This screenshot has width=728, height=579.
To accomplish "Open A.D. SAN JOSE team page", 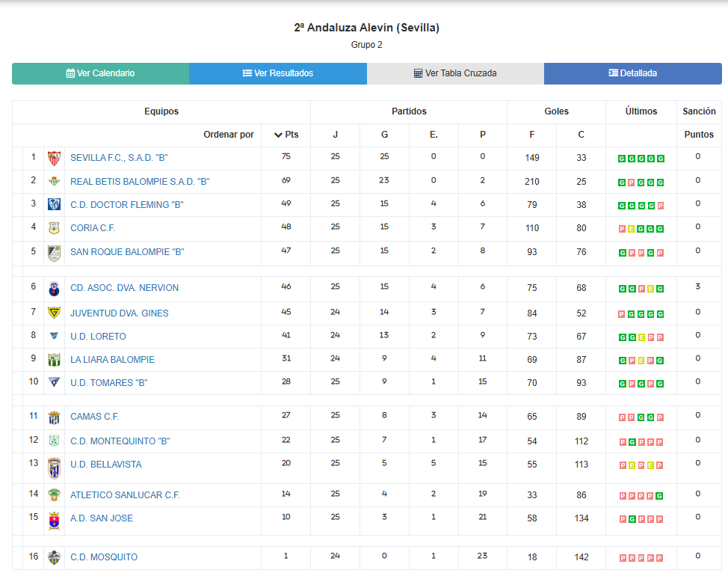I will tap(101, 518).
